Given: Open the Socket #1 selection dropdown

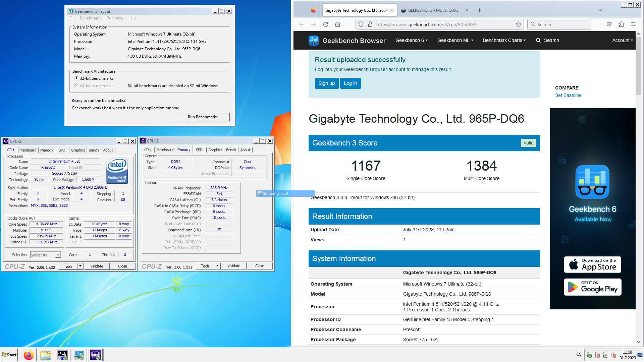Looking at the screenshot, I should (x=46, y=255).
